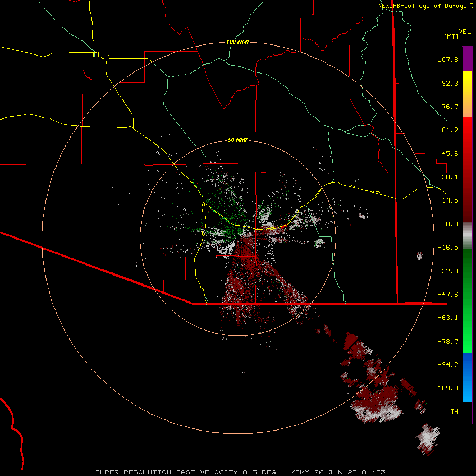Image resolution: width=476 pixels, height=476 pixels.
Task: Click the 30.1 scale value
Action: click(x=450, y=177)
